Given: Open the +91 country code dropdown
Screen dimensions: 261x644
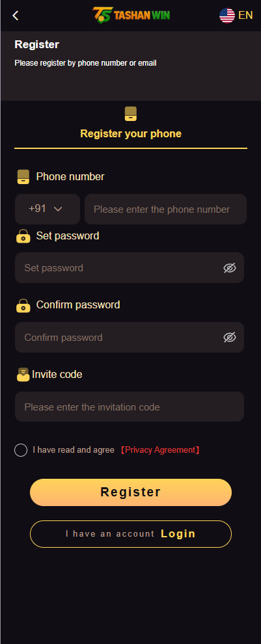Looking at the screenshot, I should click(x=48, y=209).
